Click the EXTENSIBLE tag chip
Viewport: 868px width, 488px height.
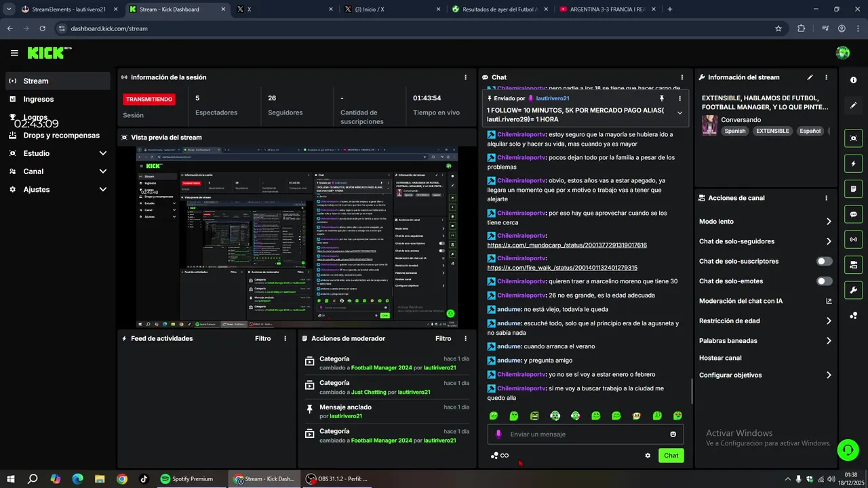(x=772, y=131)
